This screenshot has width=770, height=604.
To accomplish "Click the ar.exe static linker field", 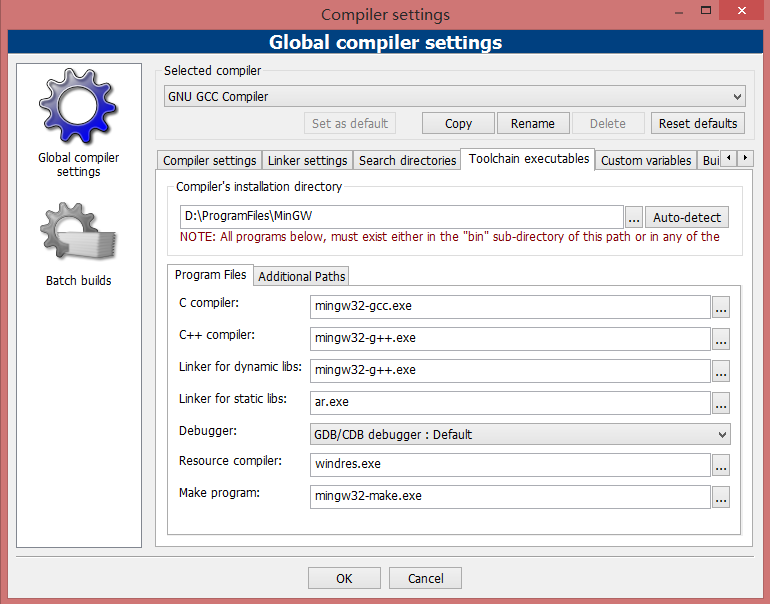I will coord(510,402).
